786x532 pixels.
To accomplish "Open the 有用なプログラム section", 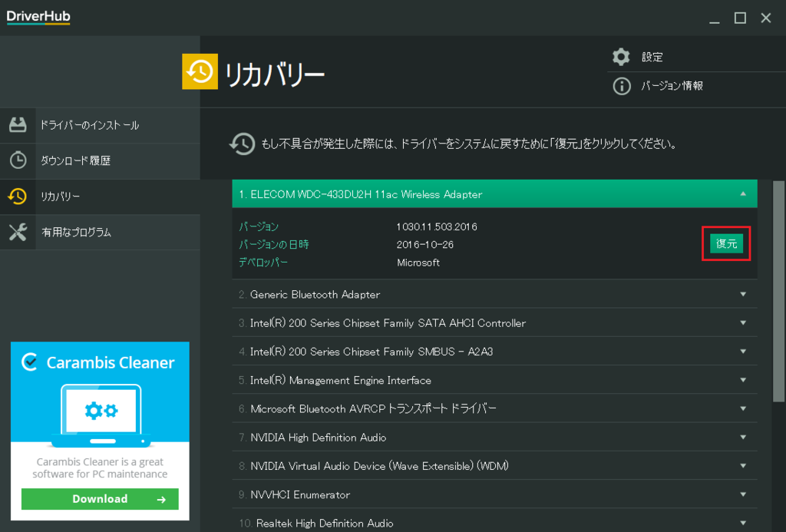I will (77, 233).
